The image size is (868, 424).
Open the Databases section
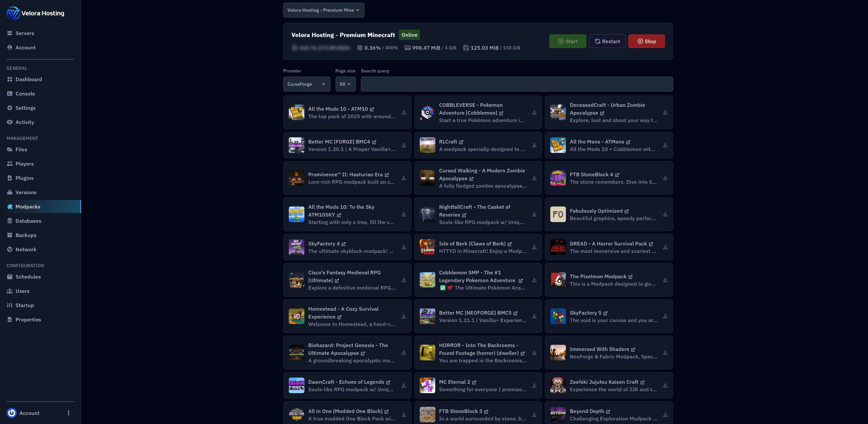click(28, 220)
